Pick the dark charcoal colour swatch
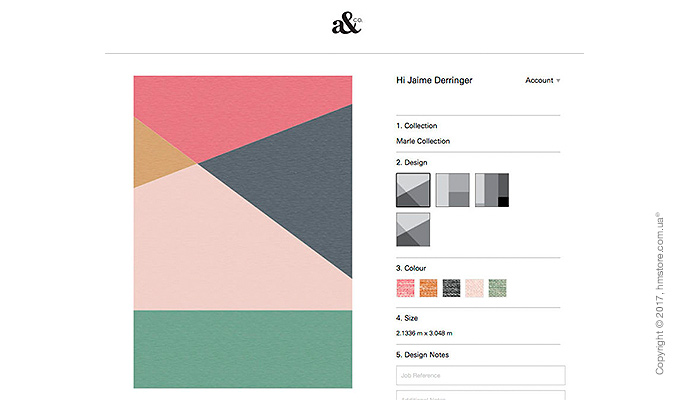690x400 pixels. click(x=452, y=288)
